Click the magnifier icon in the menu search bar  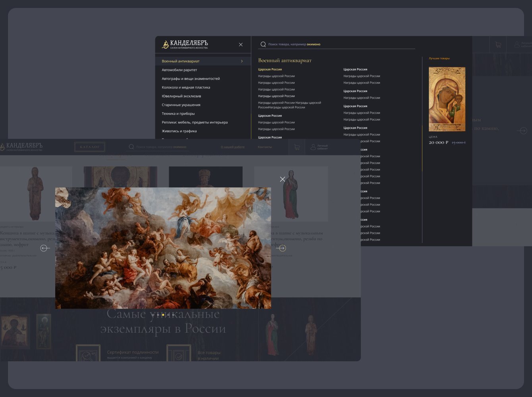263,44
